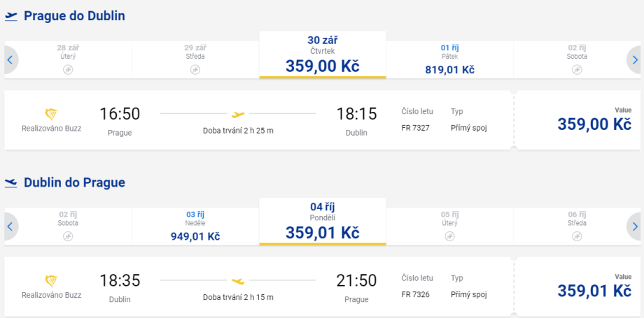The image size is (644, 318).
Task: Switch to the 03 říj Neděle 949,01 Kč tab
Action: pyautogui.click(x=195, y=226)
